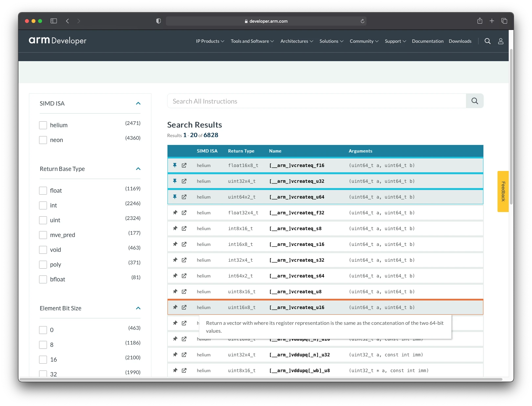Open the yellow Feedback tab

tap(503, 191)
